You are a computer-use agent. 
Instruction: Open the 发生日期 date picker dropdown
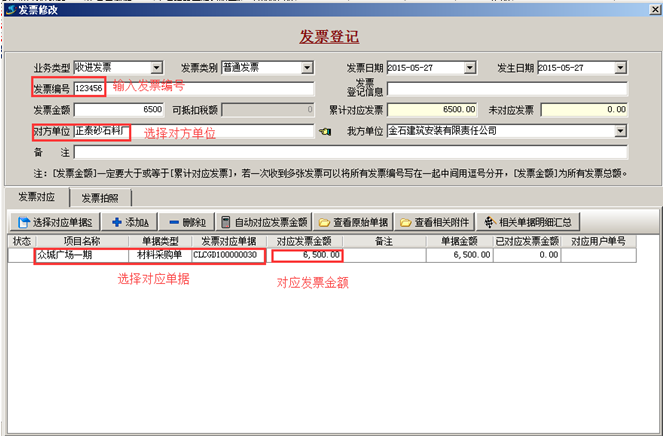coord(621,68)
